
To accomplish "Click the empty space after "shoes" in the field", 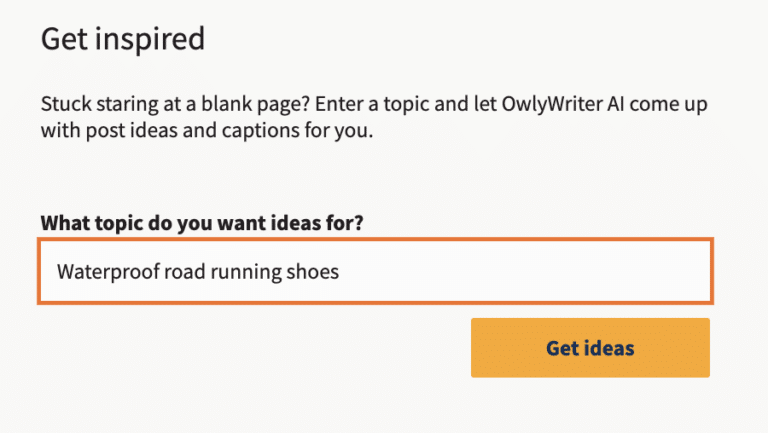I will (520, 271).
